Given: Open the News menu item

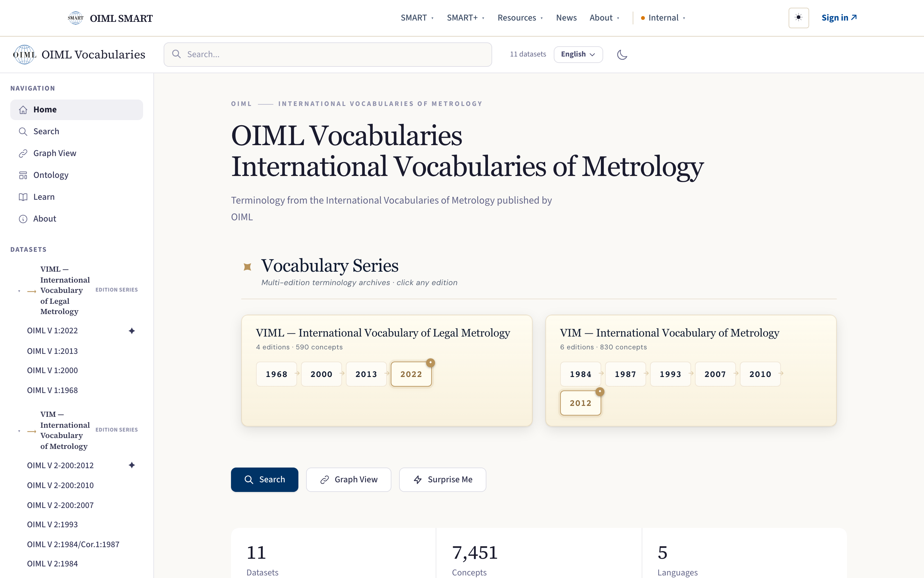Looking at the screenshot, I should pyautogui.click(x=566, y=18).
